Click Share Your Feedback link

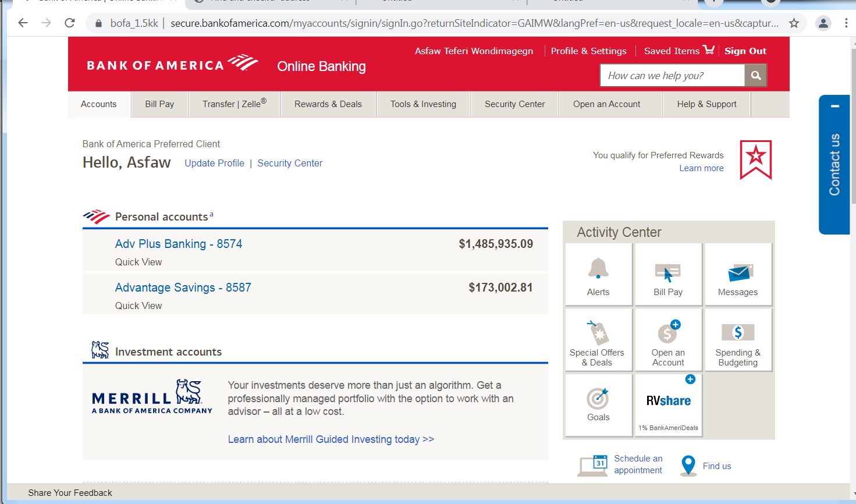coord(70,493)
